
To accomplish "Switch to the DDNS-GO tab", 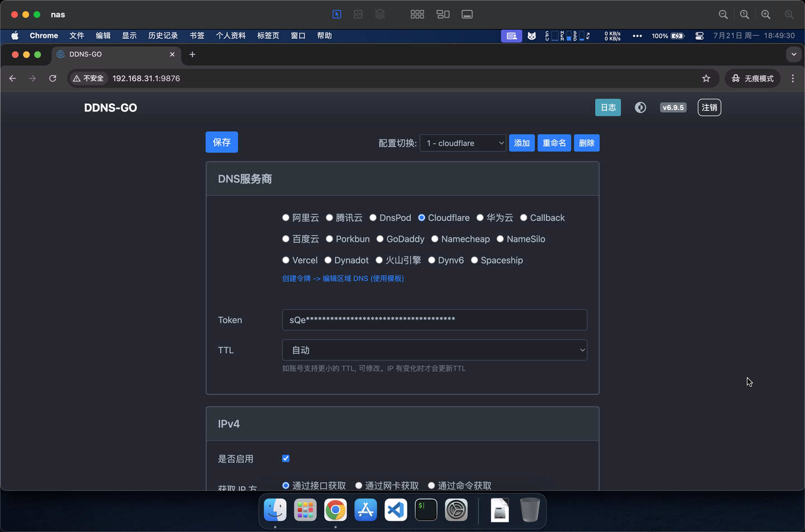I will 116,54.
